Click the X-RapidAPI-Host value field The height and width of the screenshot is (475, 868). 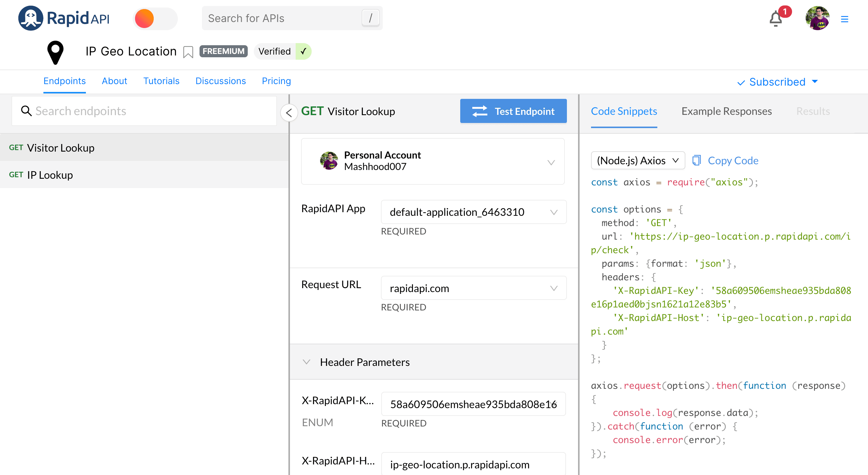(473, 464)
